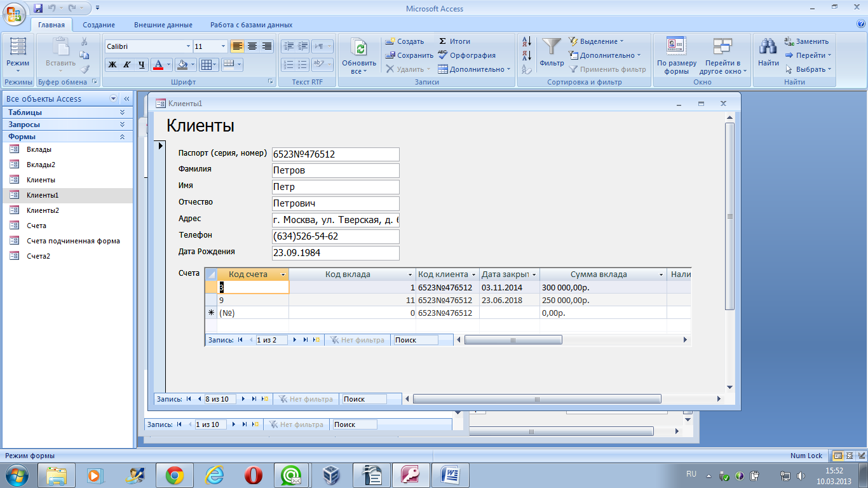This screenshot has height=488, width=868.
Task: Click Итоги totals button
Action: [x=454, y=41]
